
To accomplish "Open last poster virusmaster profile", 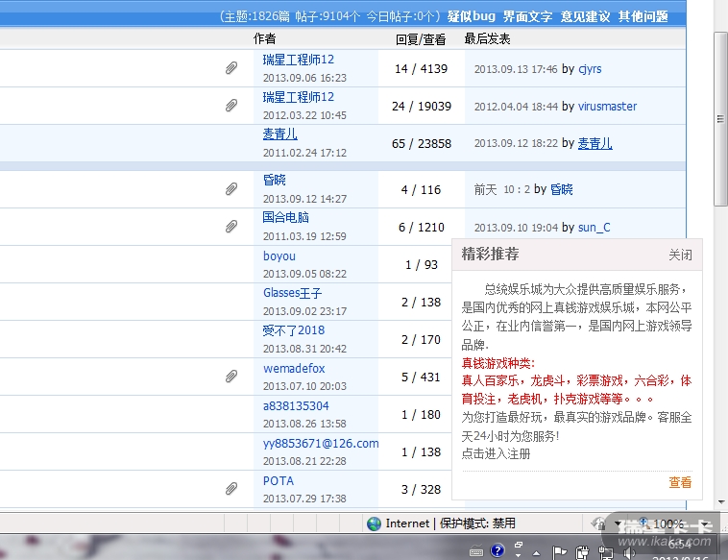I will pyautogui.click(x=607, y=107).
